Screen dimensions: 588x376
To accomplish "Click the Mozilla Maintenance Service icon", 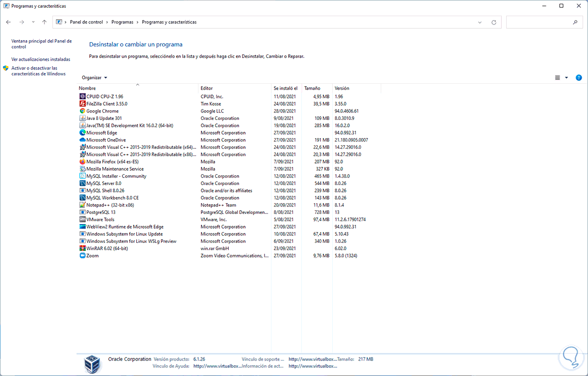I will 82,169.
